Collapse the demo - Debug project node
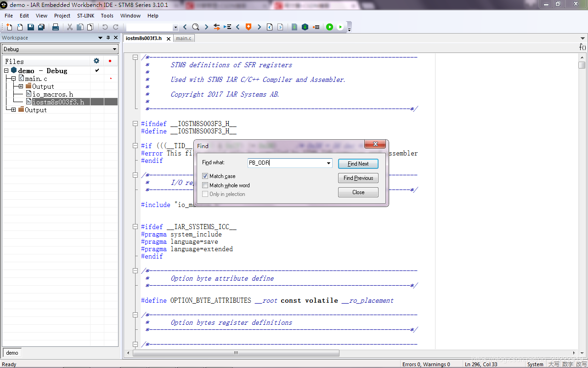This screenshot has height=368, width=588. tap(6, 71)
